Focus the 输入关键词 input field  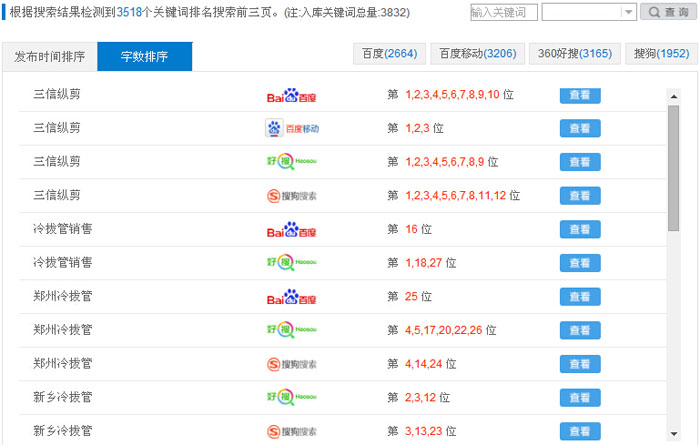coord(504,12)
